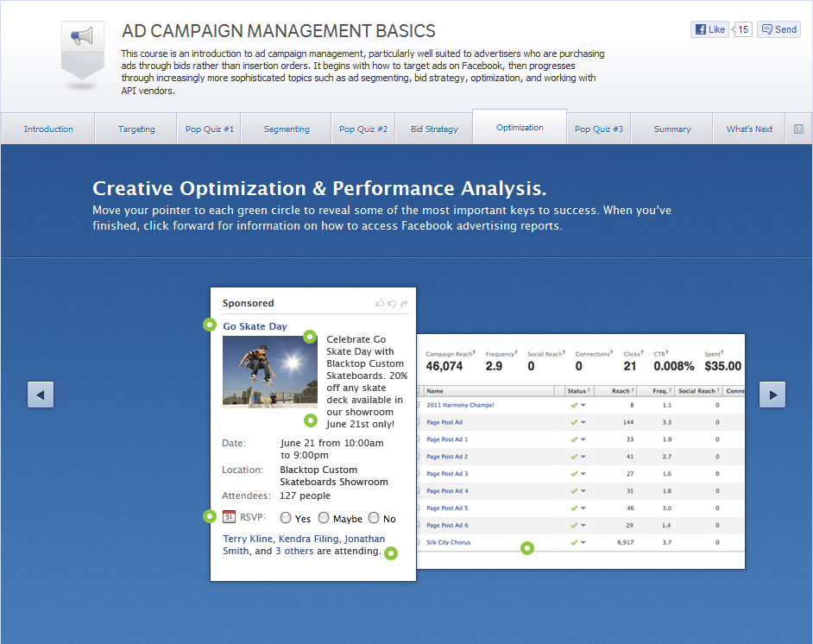Click the Send button
813x644 pixels.
[x=778, y=29]
